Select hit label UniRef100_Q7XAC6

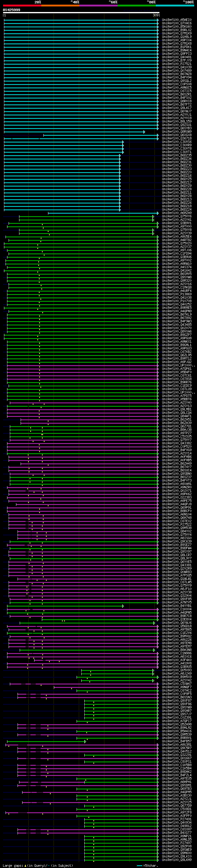pos(177,23)
